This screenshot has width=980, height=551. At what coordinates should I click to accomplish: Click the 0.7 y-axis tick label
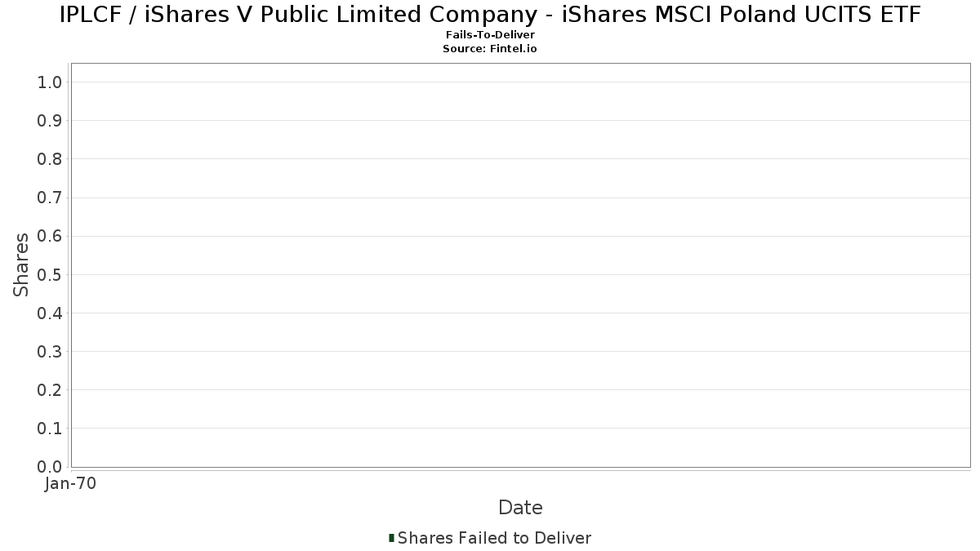50,198
